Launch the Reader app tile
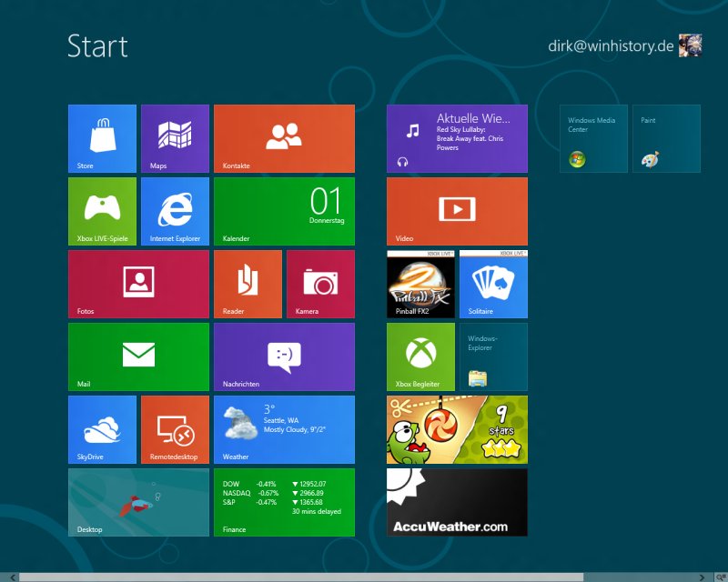Viewport: 728px width, 582px height. (x=248, y=284)
